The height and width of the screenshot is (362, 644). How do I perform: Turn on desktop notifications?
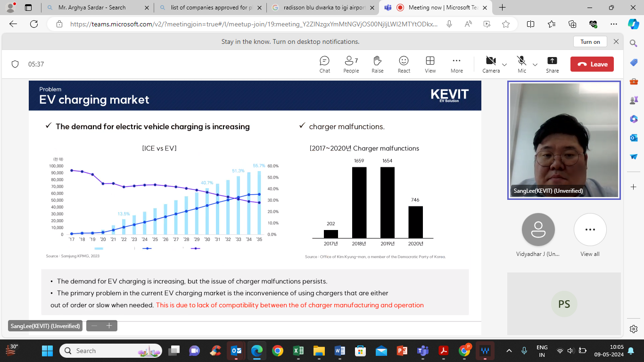[590, 41]
